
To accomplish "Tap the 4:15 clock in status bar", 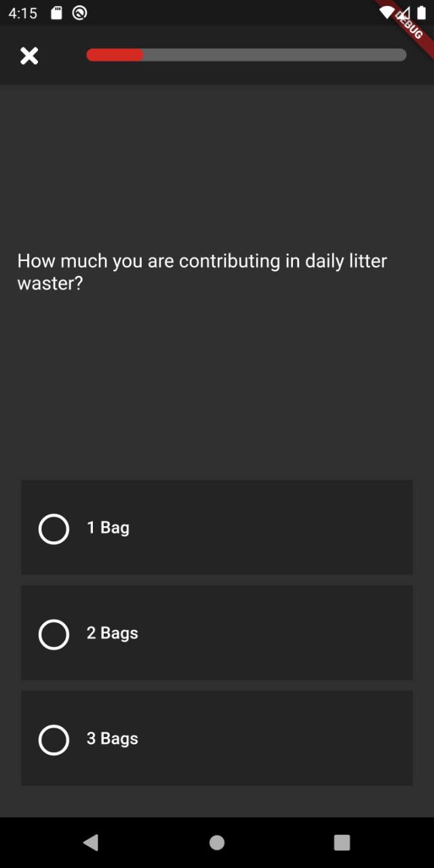I will (23, 13).
